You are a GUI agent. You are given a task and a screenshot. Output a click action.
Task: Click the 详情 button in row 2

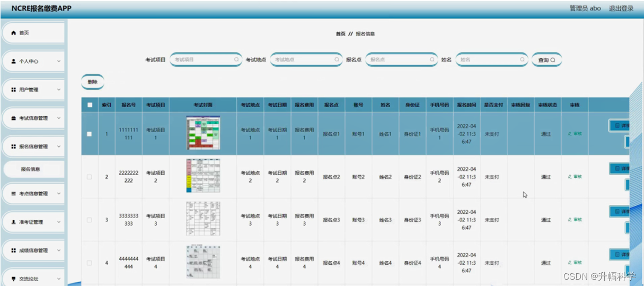click(x=619, y=169)
